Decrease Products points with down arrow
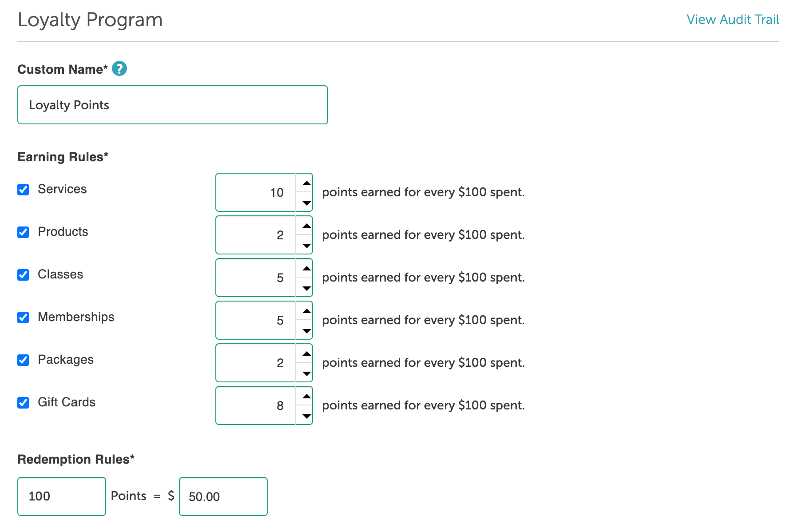 click(x=306, y=245)
